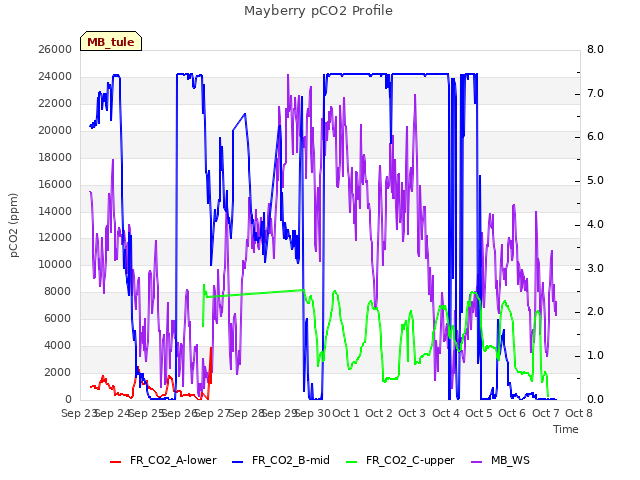Click the chart title Mayberry pCO2 Profile
This screenshot has height=480, width=640.
pyautogui.click(x=318, y=11)
